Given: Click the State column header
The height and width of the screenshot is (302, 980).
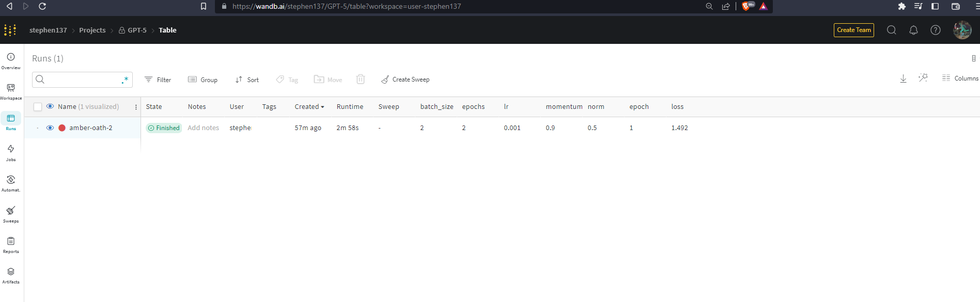Looking at the screenshot, I should click(154, 106).
